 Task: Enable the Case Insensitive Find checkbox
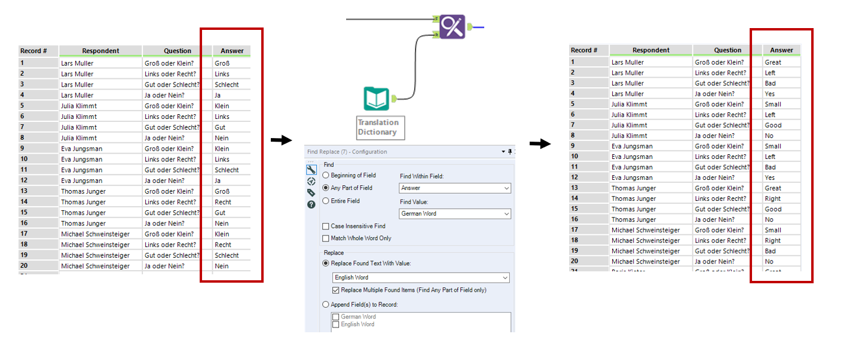[x=354, y=226]
